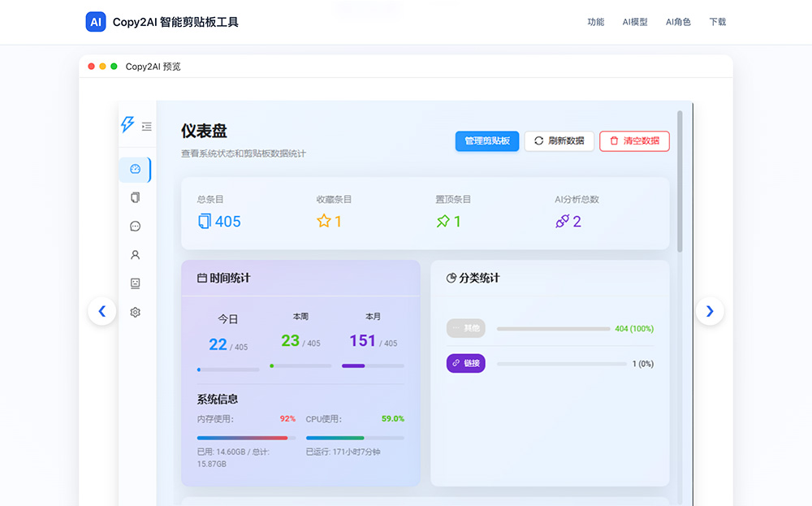Click this week's count 23

coord(291,340)
